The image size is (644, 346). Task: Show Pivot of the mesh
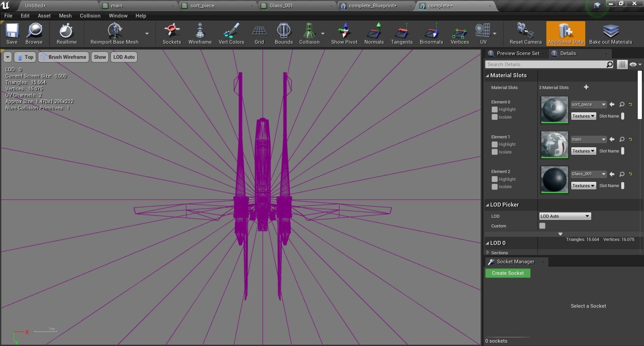tap(344, 34)
